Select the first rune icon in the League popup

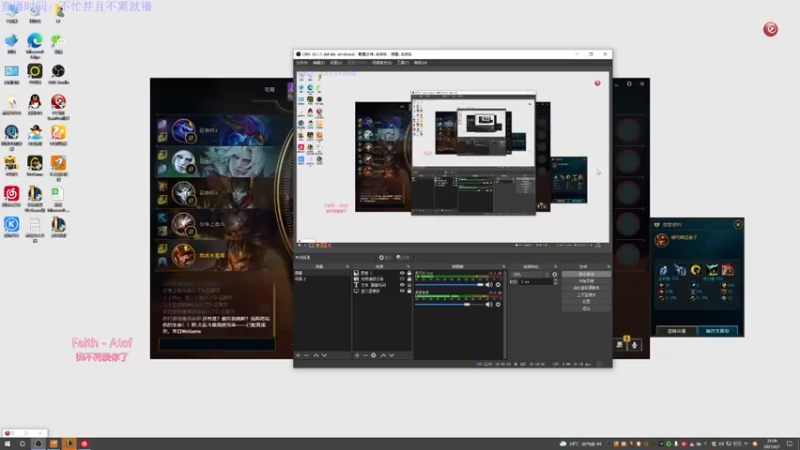tap(663, 269)
